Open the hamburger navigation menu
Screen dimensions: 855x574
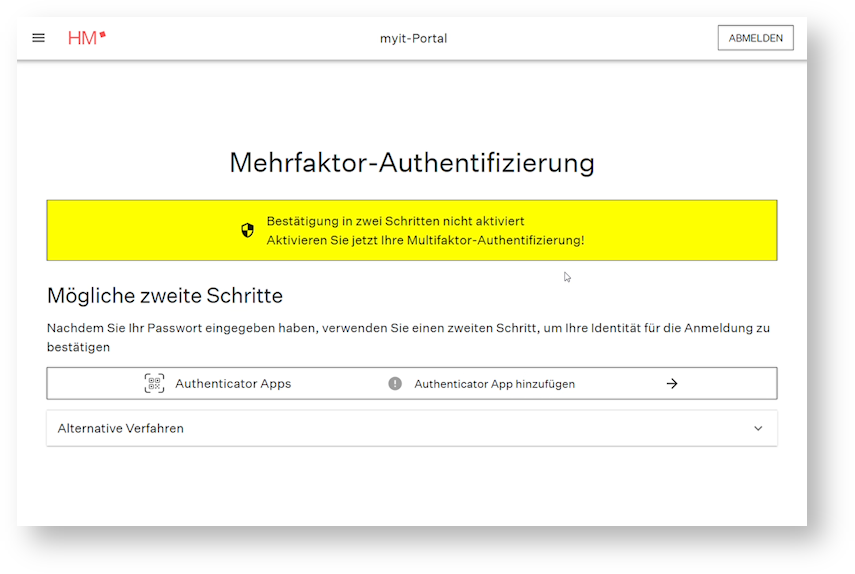pyautogui.click(x=39, y=38)
